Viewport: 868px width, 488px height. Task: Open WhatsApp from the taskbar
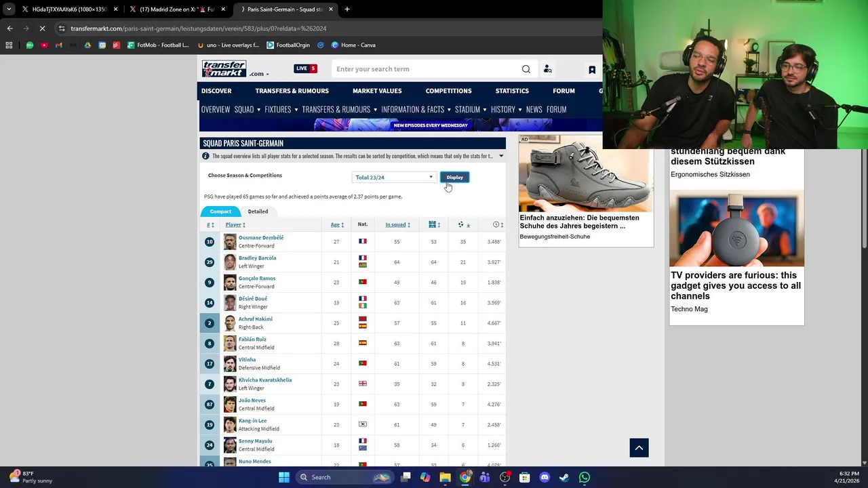(585, 477)
